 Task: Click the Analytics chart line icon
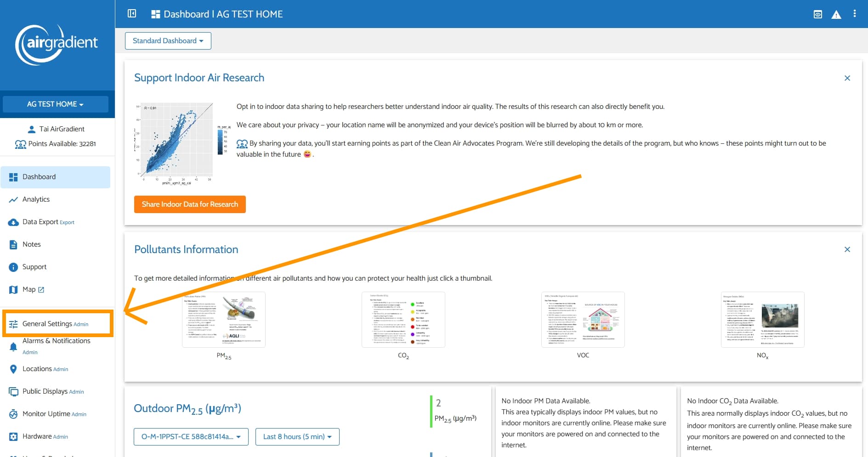click(13, 200)
